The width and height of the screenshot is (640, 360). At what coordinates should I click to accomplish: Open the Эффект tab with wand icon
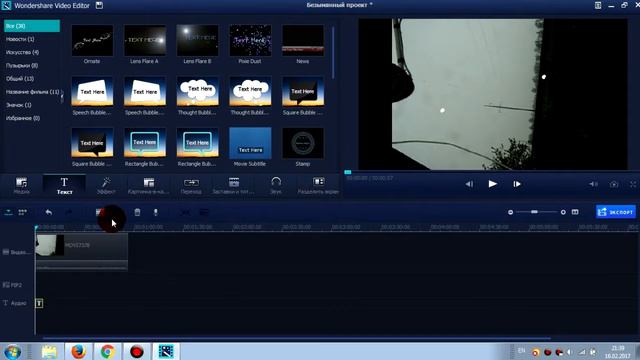click(106, 185)
